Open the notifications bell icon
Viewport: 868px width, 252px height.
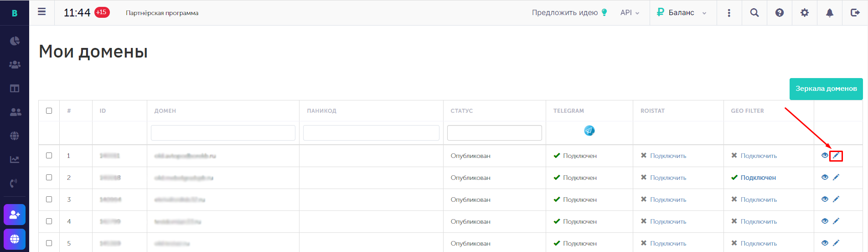[x=830, y=13]
